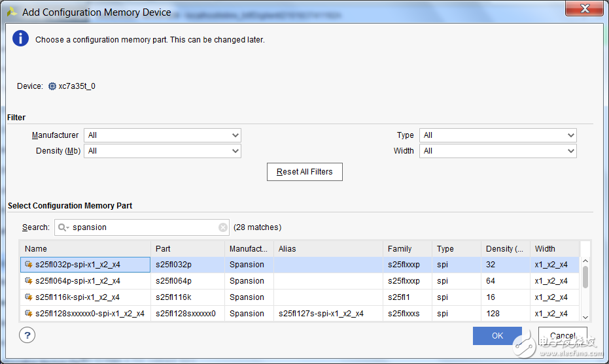Sort table by the Name column header

85,249
